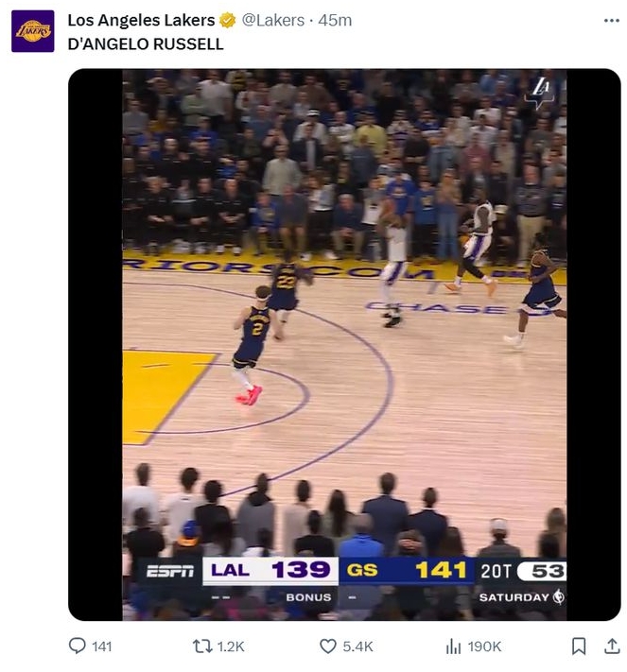This screenshot has height=672, width=627.
Task: Click the @Lakers handle
Action: click(x=273, y=21)
